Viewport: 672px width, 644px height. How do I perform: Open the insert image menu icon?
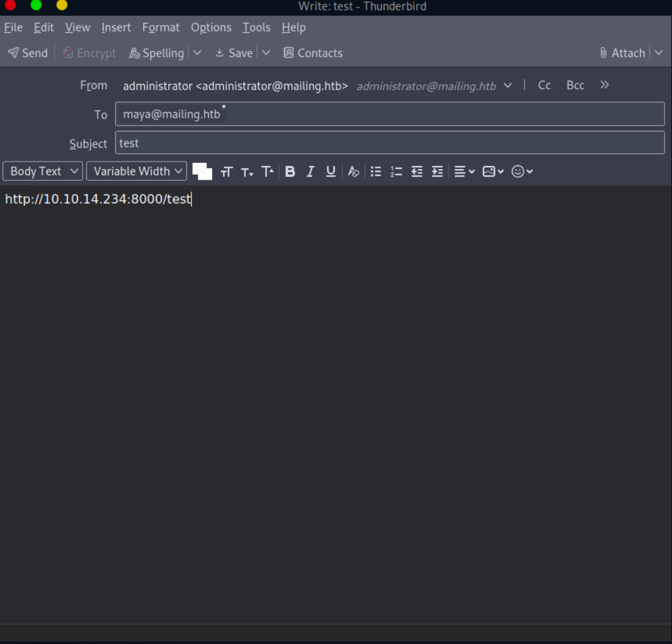point(492,171)
